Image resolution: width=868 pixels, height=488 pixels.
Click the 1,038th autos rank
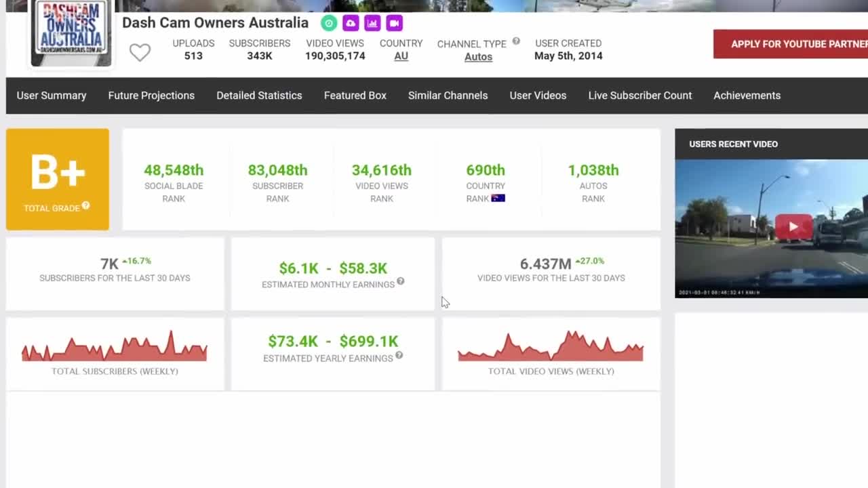point(593,170)
